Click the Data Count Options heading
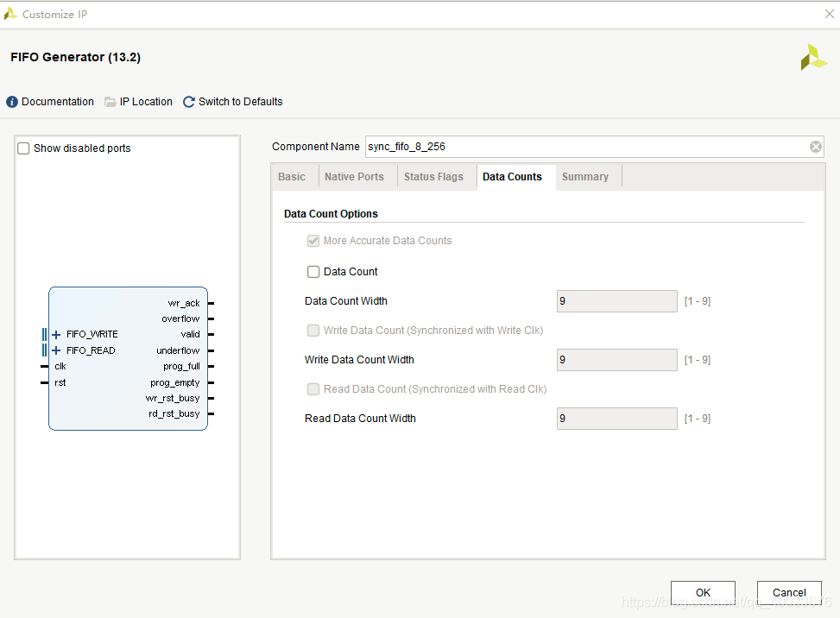The height and width of the screenshot is (618, 840). (331, 214)
